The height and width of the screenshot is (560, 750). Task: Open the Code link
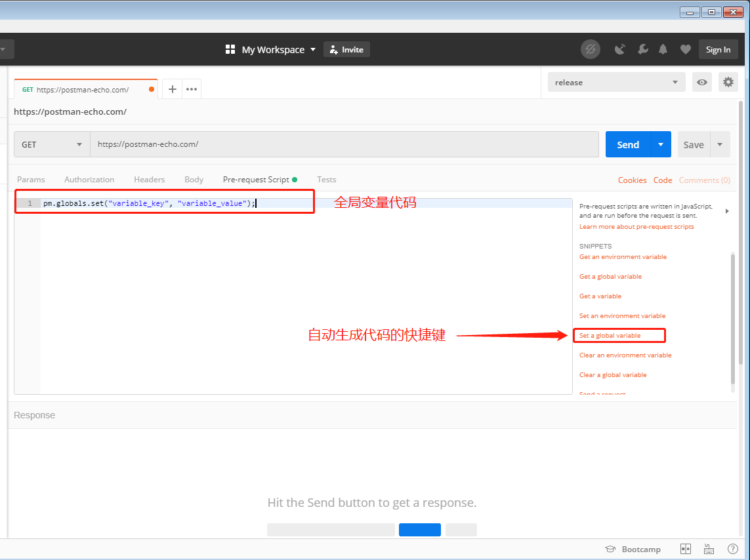click(663, 180)
